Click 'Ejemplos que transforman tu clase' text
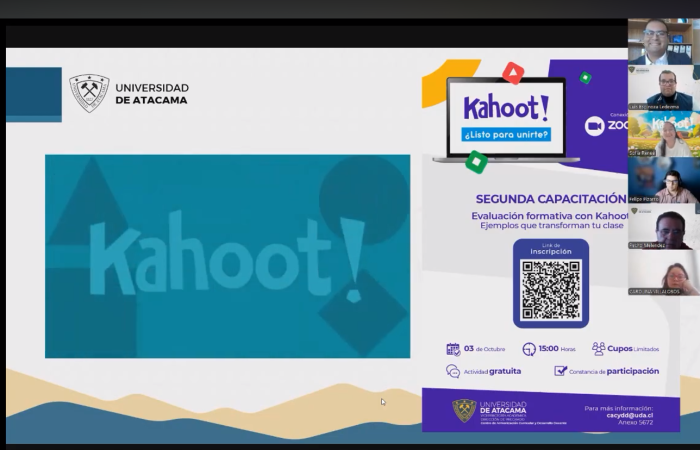Viewport: 700px width, 450px height. pyautogui.click(x=552, y=225)
